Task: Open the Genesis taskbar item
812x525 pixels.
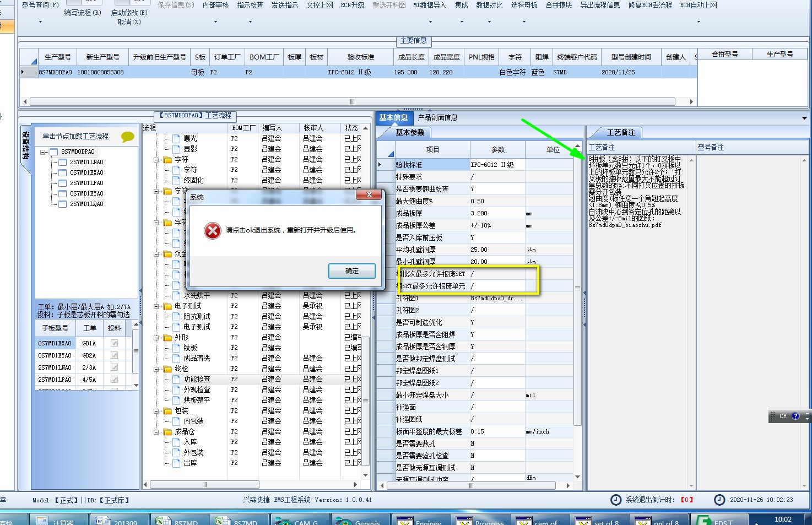Action: (360, 519)
